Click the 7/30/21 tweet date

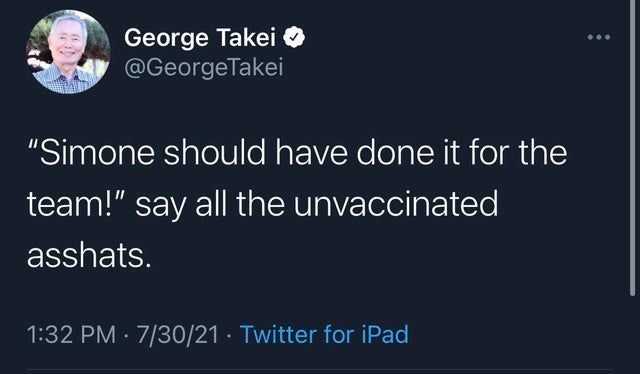point(178,335)
